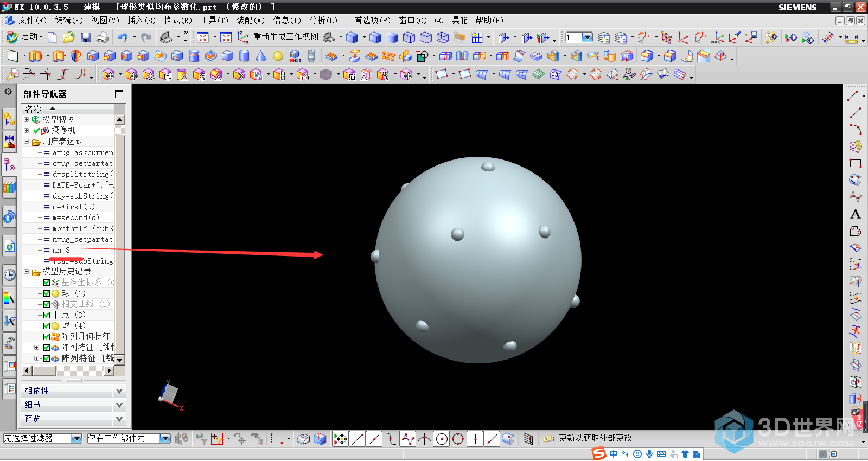Screen dimensions: 868x461
Task: Click the maximize icon of 部件导航器 panel
Action: pyautogui.click(x=119, y=94)
